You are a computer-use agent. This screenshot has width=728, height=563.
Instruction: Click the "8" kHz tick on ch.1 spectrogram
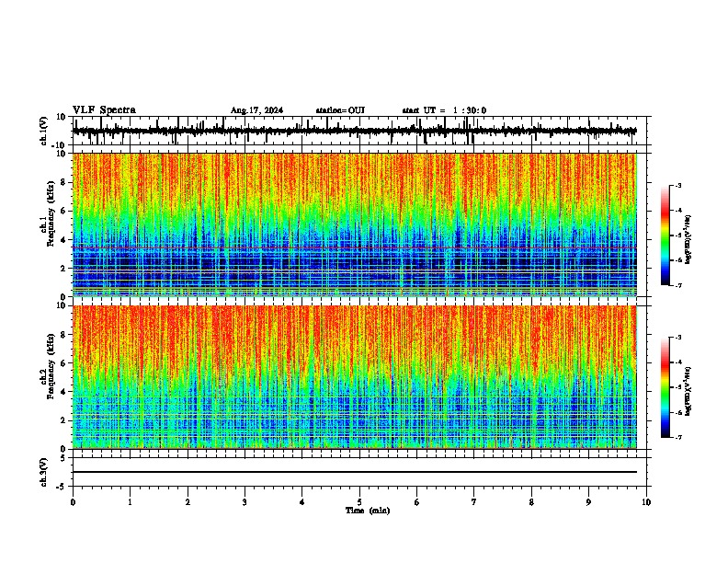tap(64, 182)
